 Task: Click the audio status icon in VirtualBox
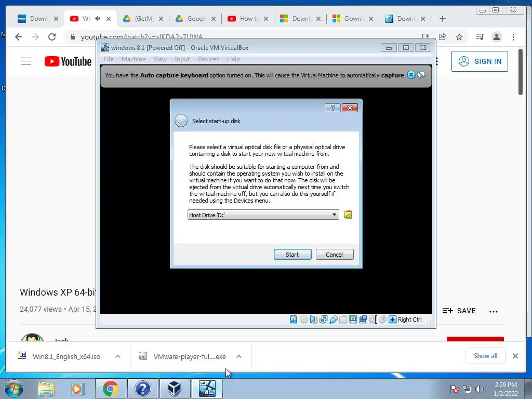pyautogui.click(x=313, y=320)
